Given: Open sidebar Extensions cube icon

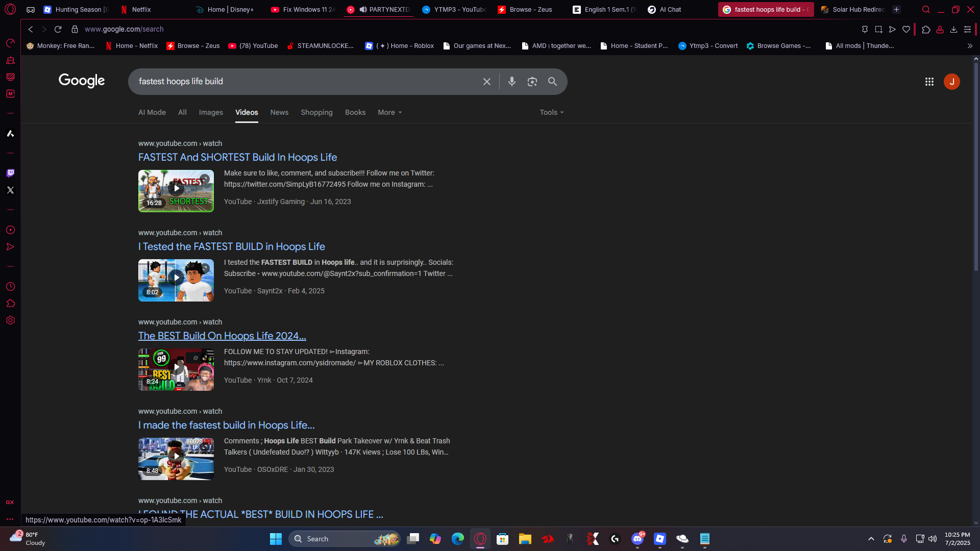Looking at the screenshot, I should point(10,304).
